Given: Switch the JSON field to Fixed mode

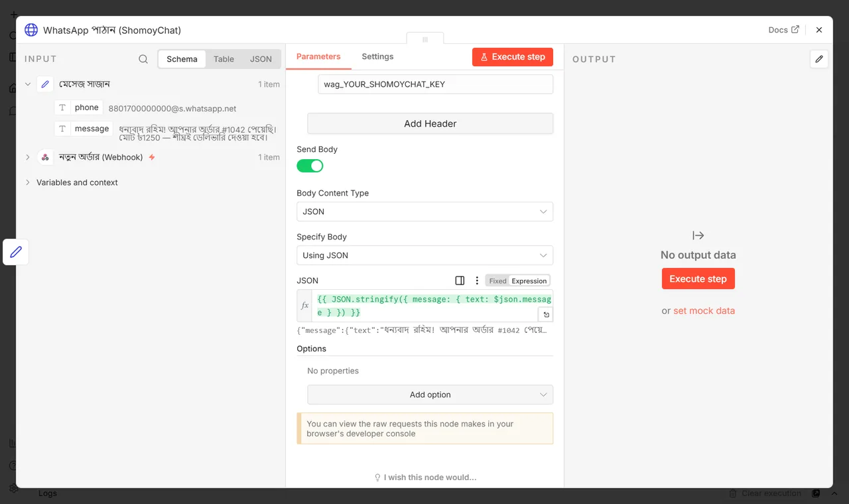Looking at the screenshot, I should [497, 281].
